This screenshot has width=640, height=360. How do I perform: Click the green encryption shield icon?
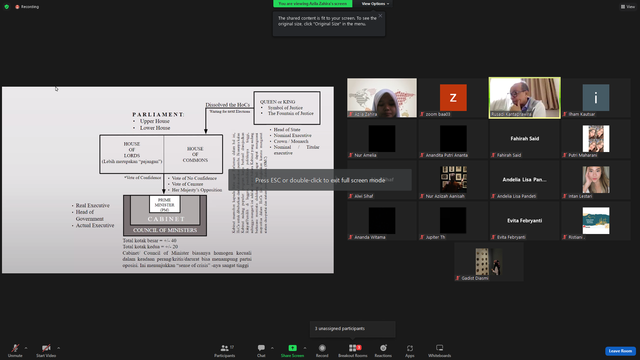pos(7,7)
